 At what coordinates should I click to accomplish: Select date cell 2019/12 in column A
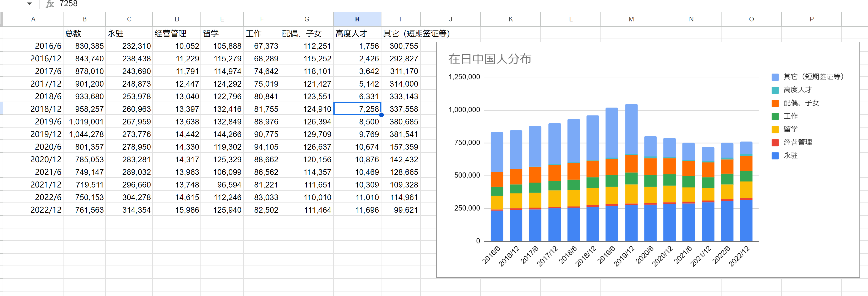[x=33, y=134]
